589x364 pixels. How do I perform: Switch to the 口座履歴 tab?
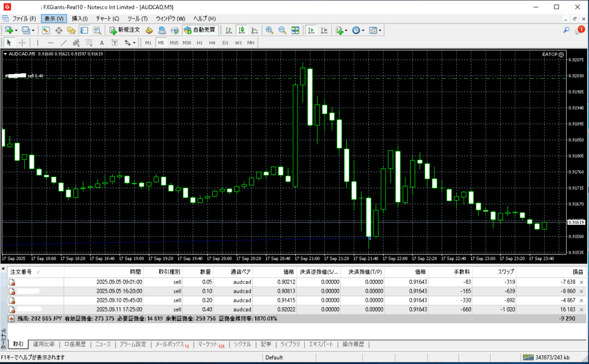(75, 344)
